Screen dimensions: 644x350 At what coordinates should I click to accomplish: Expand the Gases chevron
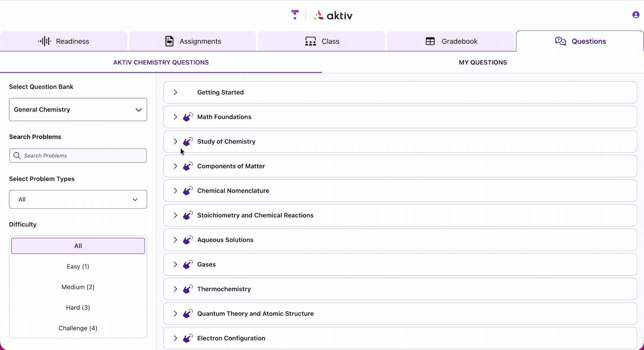point(175,264)
